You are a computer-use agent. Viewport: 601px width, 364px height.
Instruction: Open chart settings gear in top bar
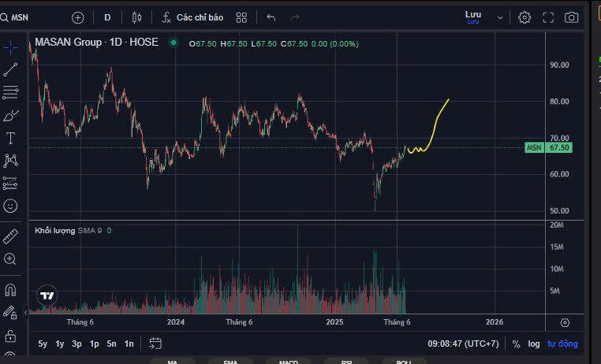(x=524, y=17)
